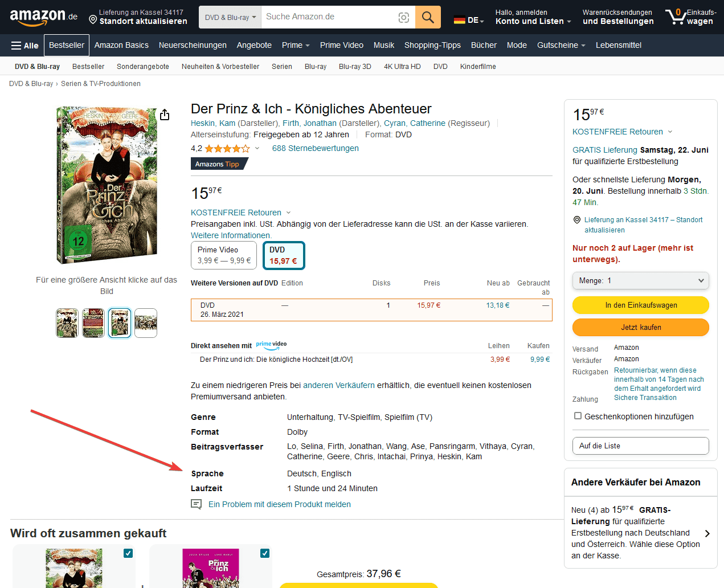Click the 3,99 € rental price

500,360
